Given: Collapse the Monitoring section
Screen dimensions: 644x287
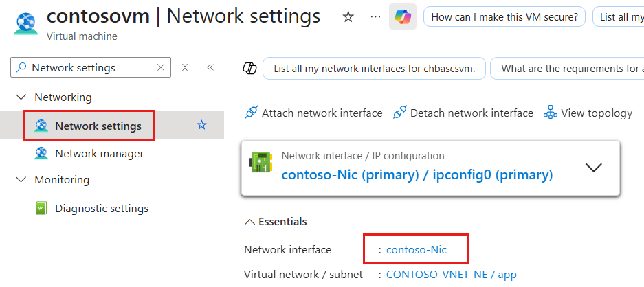Looking at the screenshot, I should [21, 180].
